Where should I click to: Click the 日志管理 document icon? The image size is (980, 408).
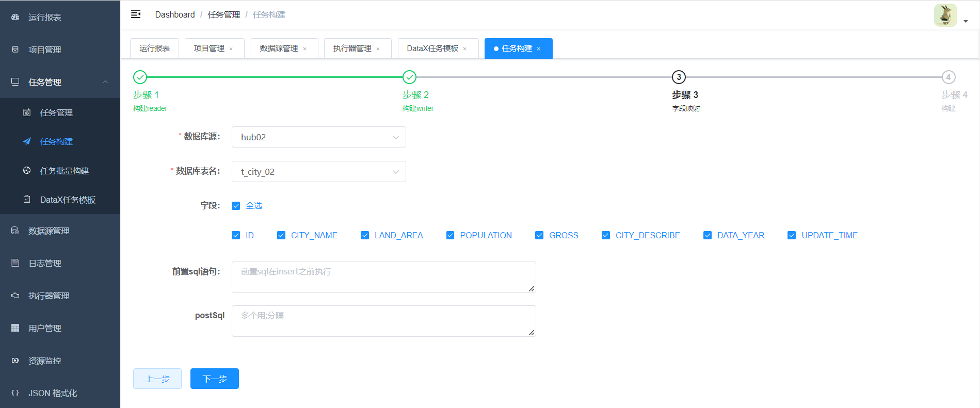(x=15, y=263)
